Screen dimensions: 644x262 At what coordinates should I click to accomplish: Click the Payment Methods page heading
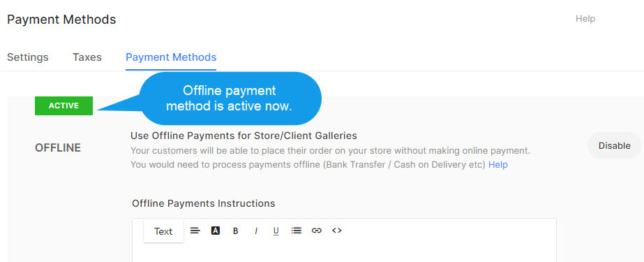click(x=61, y=20)
